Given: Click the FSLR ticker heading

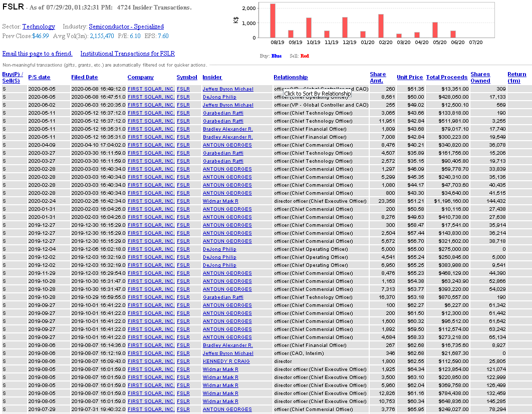Looking at the screenshot, I should click(13, 7).
